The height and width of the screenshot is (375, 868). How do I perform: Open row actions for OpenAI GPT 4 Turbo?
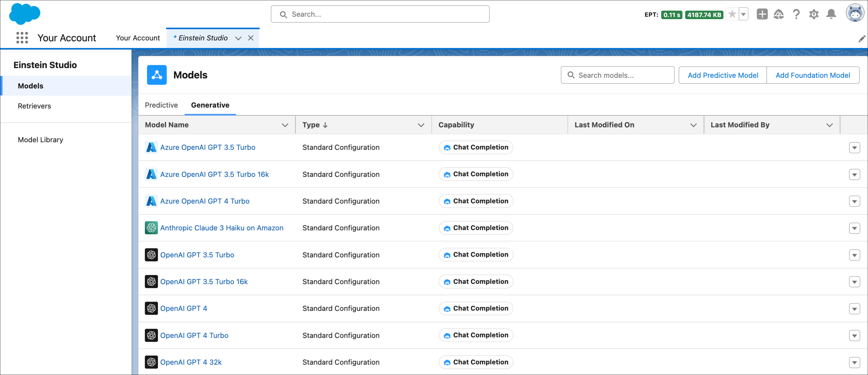854,336
